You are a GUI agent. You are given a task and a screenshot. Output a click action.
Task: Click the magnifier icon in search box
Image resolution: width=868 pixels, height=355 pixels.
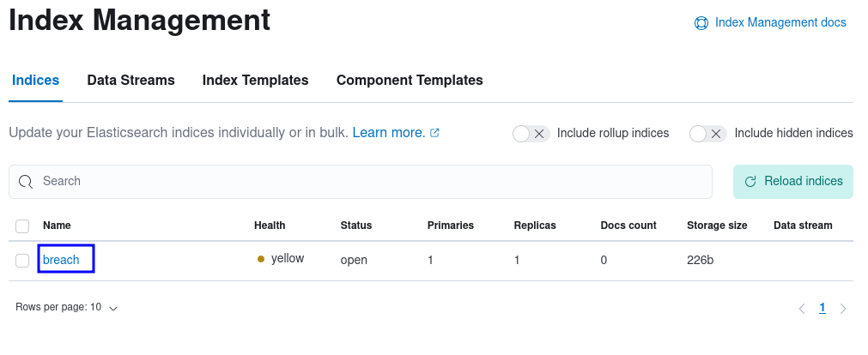26,182
